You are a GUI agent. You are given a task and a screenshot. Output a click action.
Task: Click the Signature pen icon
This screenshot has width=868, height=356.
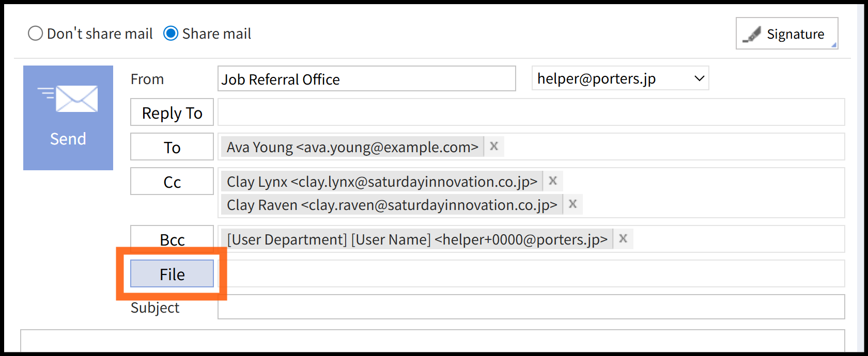(752, 35)
